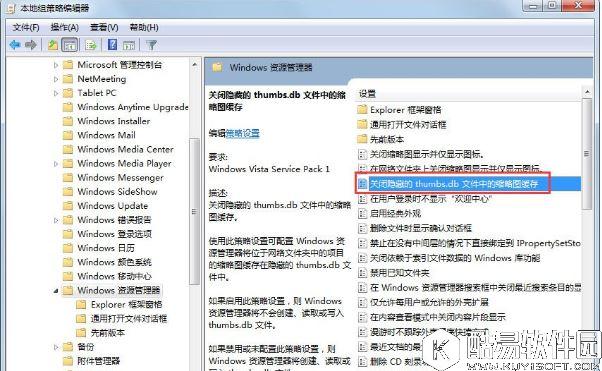The image size is (602, 371).
Task: Select Windows 颜色系统 in tree
Action: pyautogui.click(x=114, y=262)
